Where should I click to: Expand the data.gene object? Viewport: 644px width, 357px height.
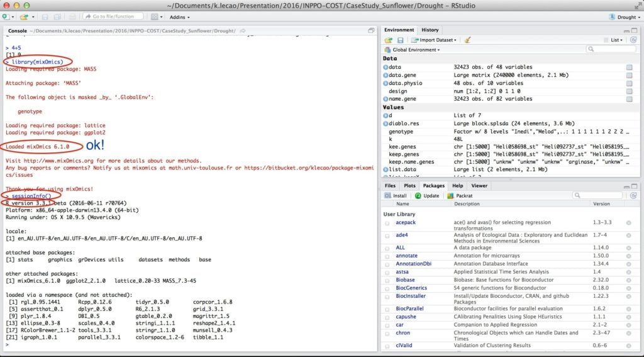pos(386,76)
